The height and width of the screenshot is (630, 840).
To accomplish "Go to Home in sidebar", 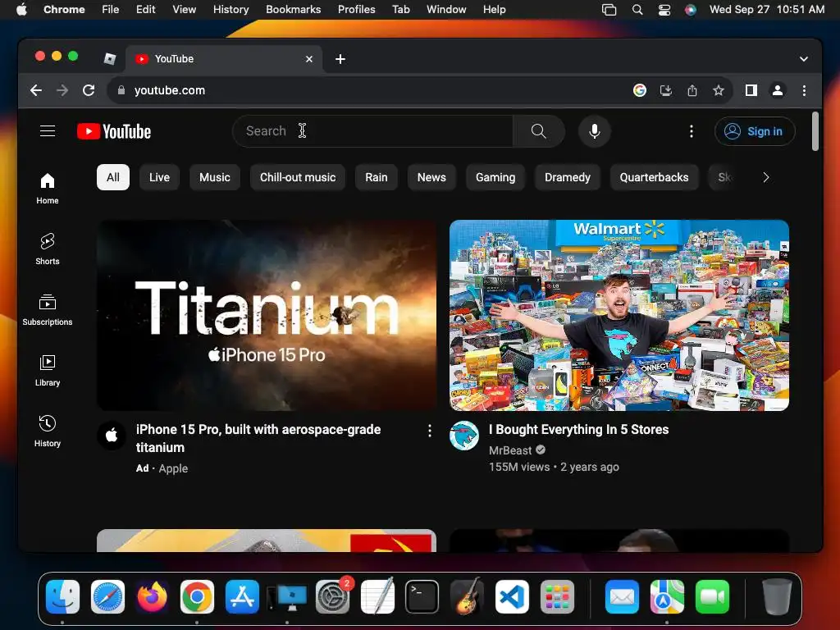I will [x=47, y=189].
